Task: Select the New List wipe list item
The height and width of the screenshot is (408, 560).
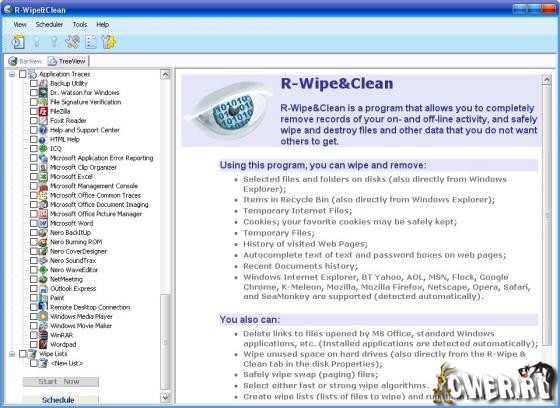Action: click(67, 363)
